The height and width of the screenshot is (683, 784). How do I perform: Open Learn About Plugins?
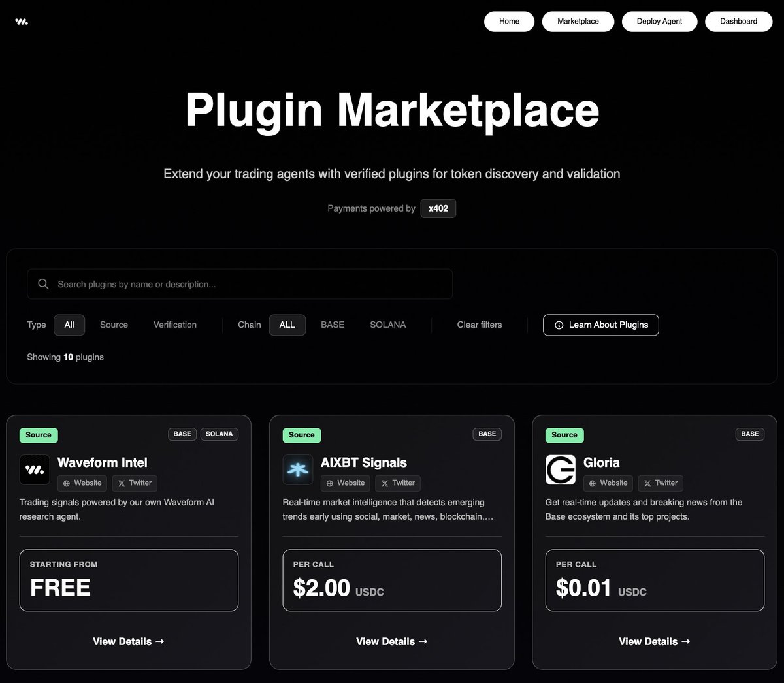coord(600,325)
